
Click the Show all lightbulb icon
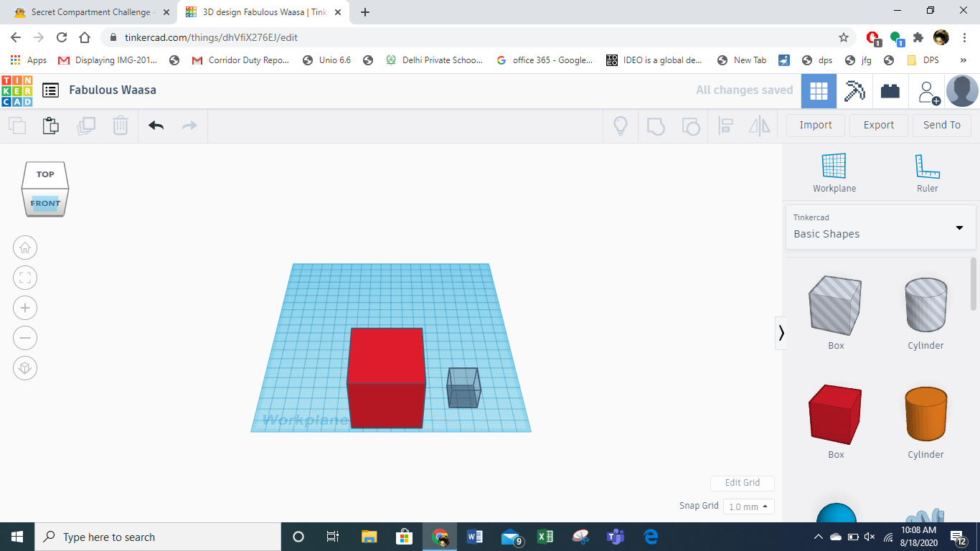coord(621,126)
